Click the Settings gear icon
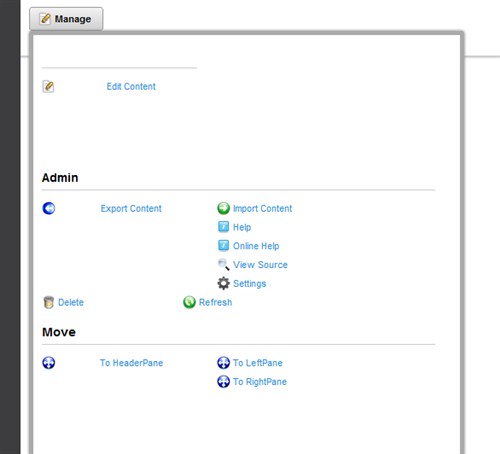This screenshot has height=454, width=500. 223,283
